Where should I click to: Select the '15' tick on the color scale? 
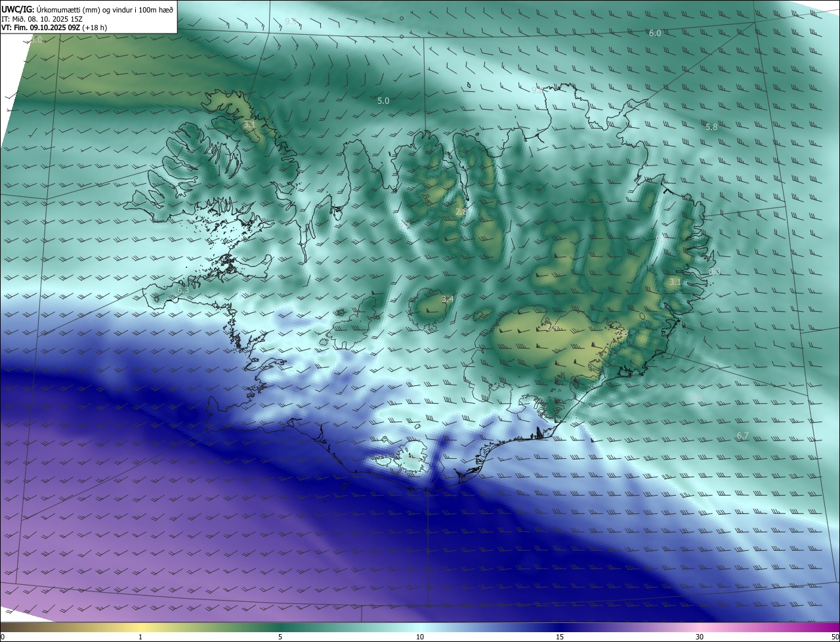[x=560, y=637]
